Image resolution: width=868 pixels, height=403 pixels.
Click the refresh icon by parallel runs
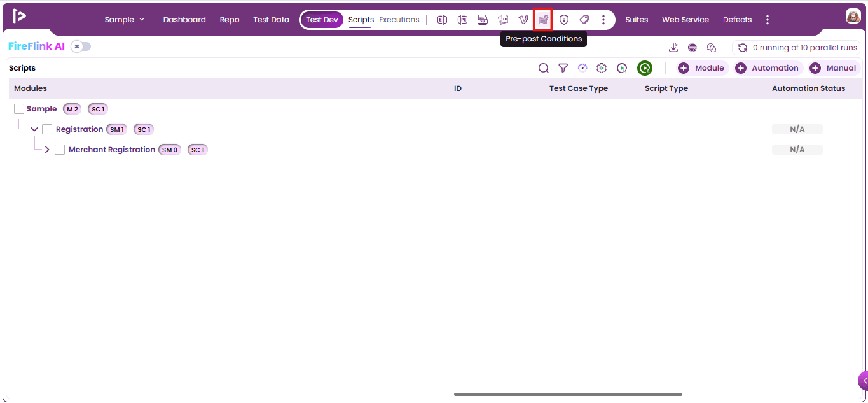(742, 48)
